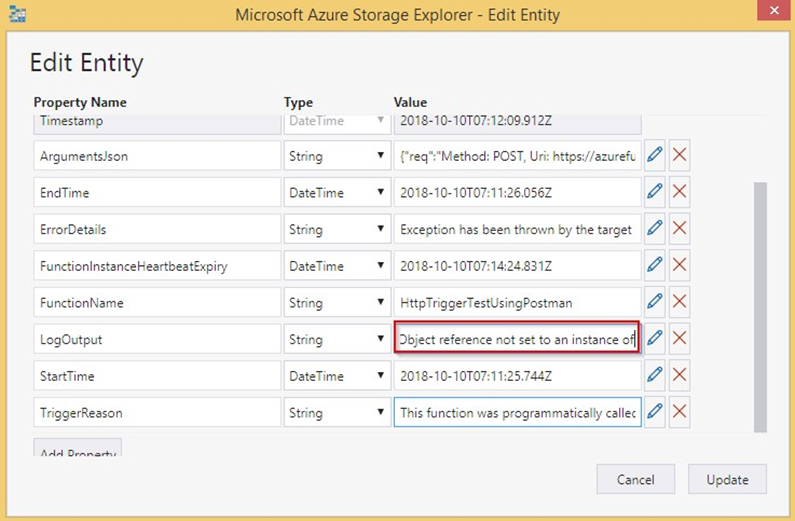Image resolution: width=795 pixels, height=521 pixels.
Task: Remove the FunctionInstanceHeartbeatExpiry property via red X
Action: [x=680, y=266]
